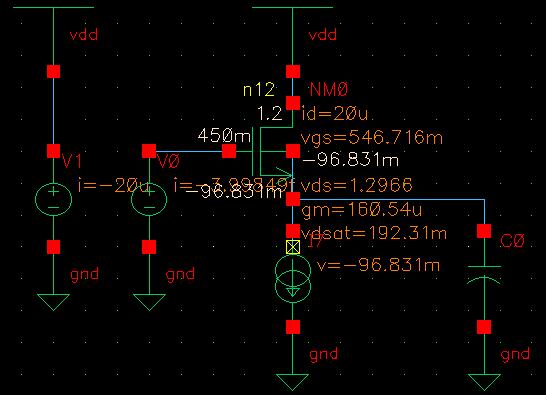The image size is (546, 395).
Task: Click the ground symbol below V1
Action: click(53, 302)
